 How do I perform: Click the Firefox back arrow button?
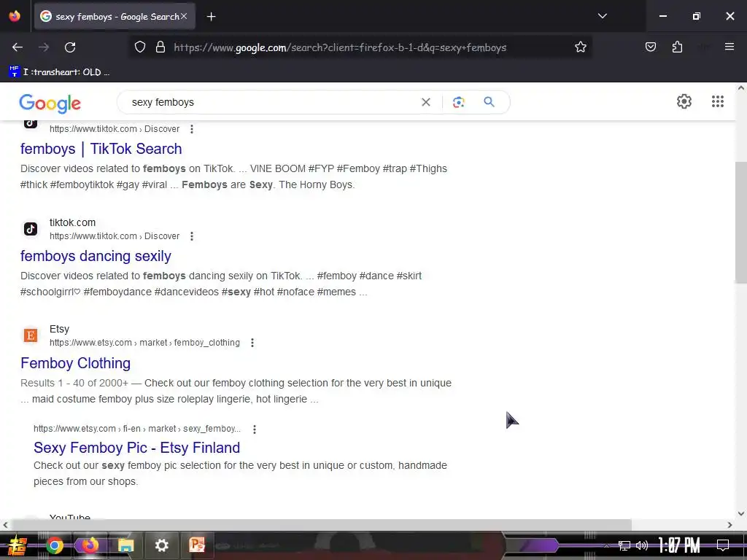coord(18,47)
